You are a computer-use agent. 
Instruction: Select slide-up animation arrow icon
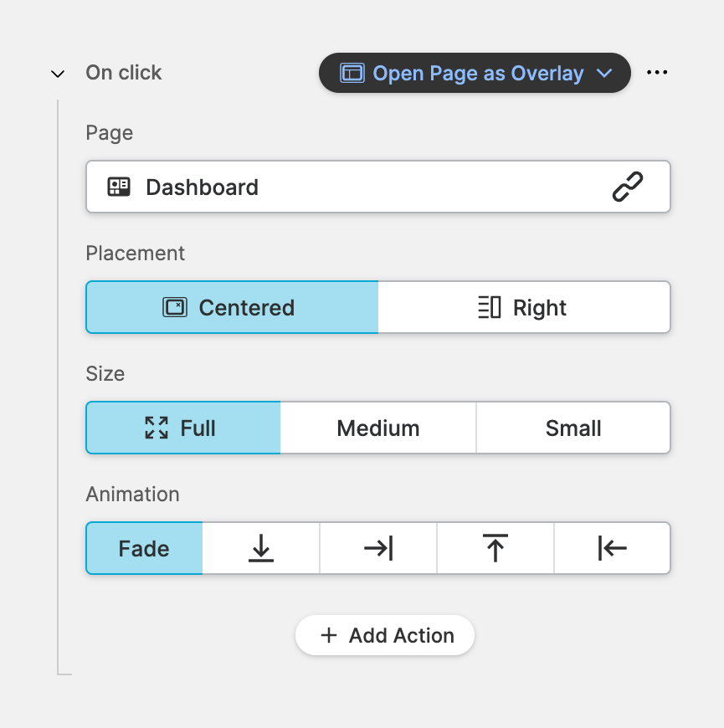[496, 549]
